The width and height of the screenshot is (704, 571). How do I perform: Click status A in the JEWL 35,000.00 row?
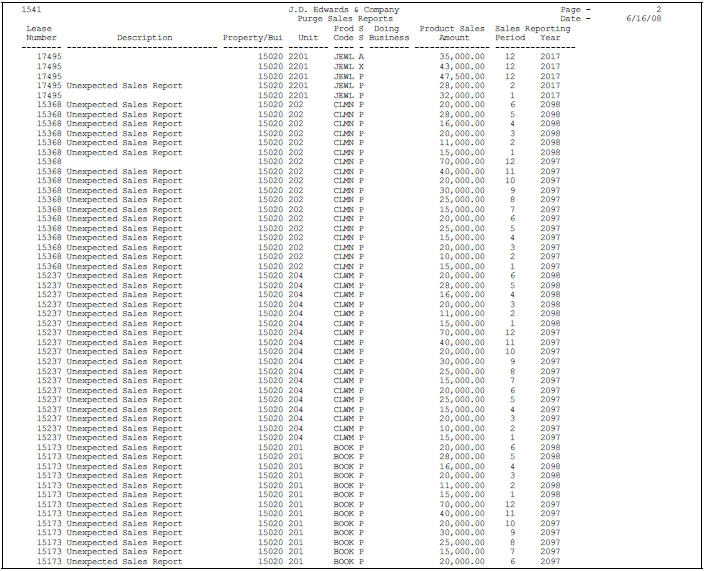[x=361, y=57]
